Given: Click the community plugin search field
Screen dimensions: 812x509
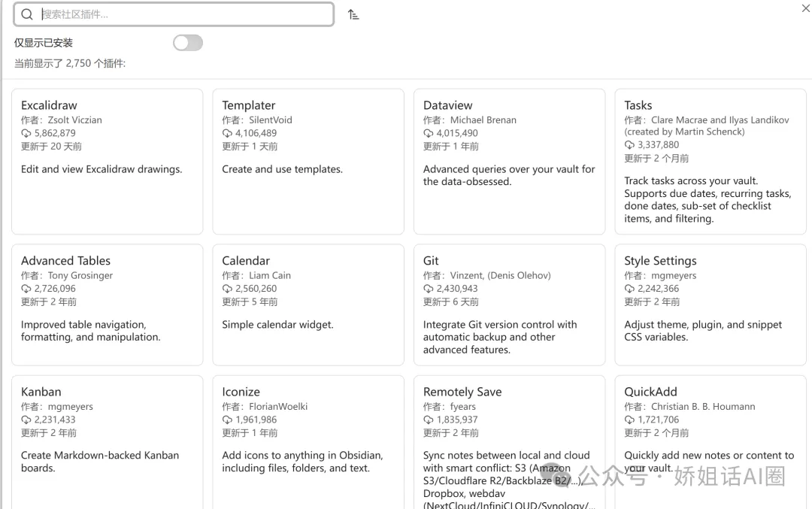Looking at the screenshot, I should click(184, 14).
